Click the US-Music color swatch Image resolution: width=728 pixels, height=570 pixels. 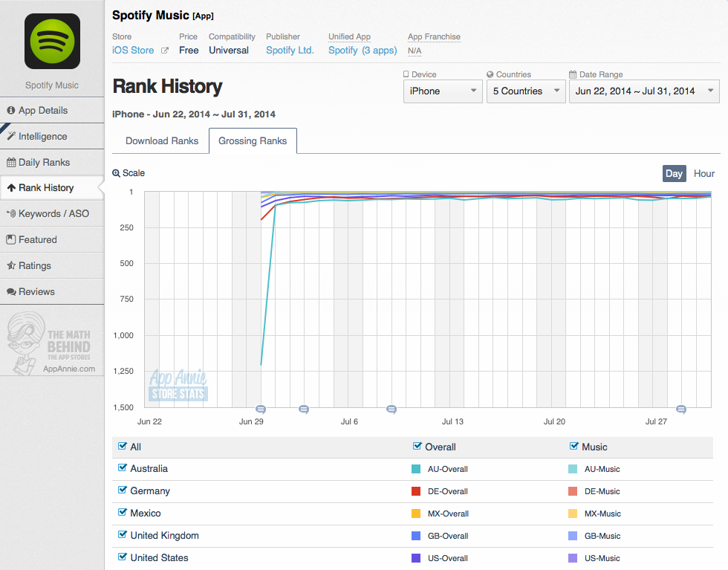(x=573, y=558)
